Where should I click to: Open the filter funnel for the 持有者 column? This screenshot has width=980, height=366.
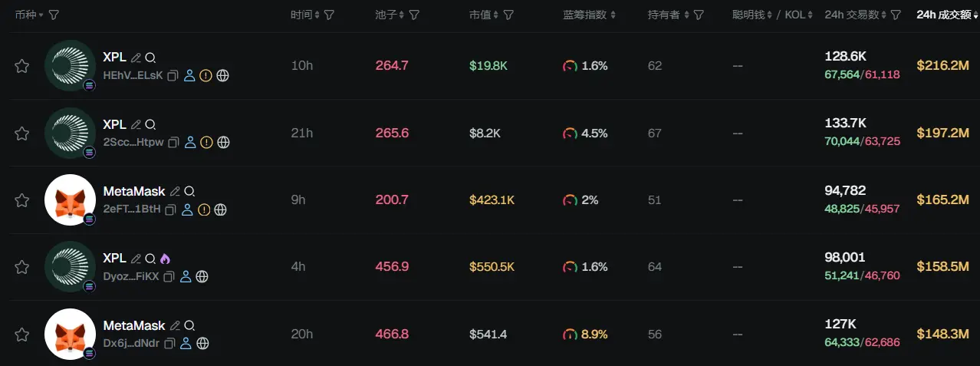[x=699, y=15]
